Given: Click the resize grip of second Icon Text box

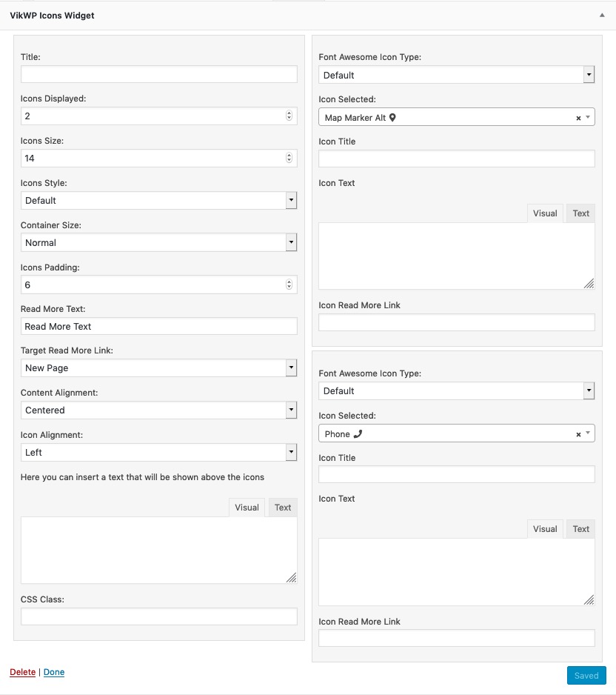Looking at the screenshot, I should [590, 599].
